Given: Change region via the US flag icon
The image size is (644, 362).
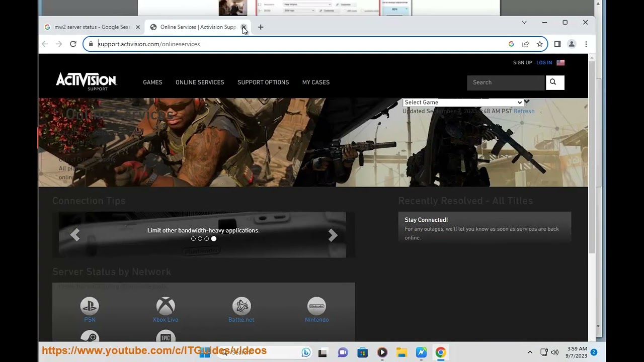Looking at the screenshot, I should point(560,63).
